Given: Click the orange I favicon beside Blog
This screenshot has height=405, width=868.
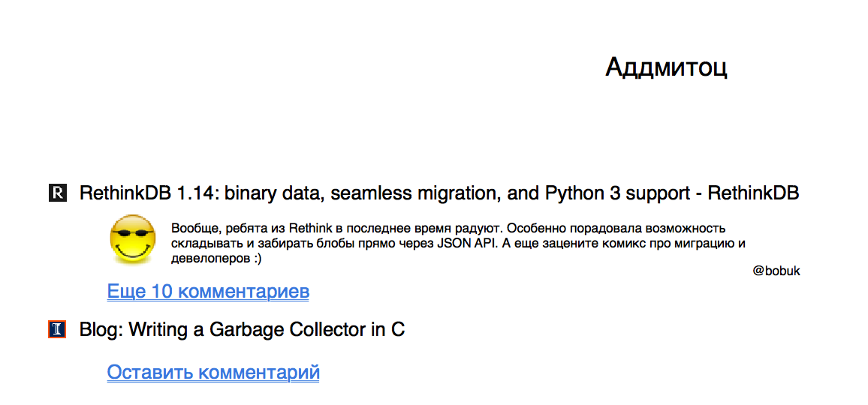Looking at the screenshot, I should [x=58, y=329].
